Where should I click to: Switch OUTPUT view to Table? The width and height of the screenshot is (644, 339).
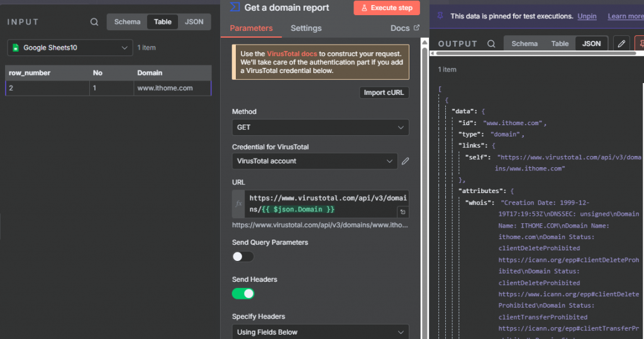click(x=560, y=43)
